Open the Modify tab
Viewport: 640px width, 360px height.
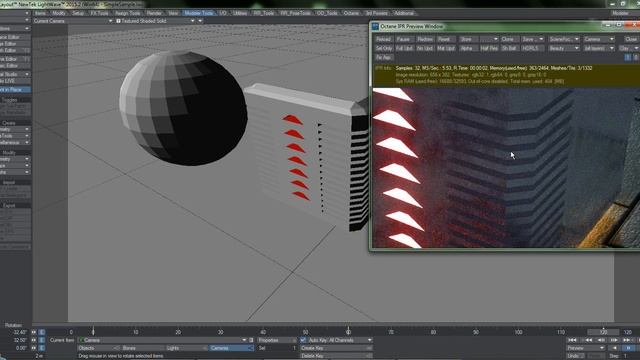click(59, 13)
